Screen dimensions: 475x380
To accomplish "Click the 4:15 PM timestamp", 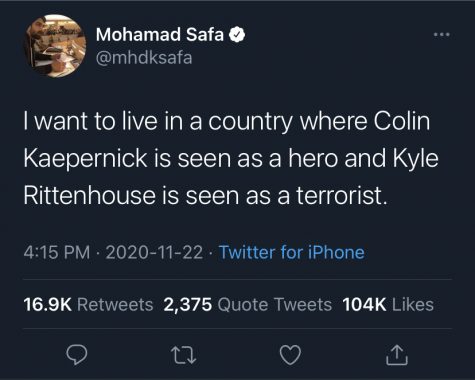I will coord(57,252).
